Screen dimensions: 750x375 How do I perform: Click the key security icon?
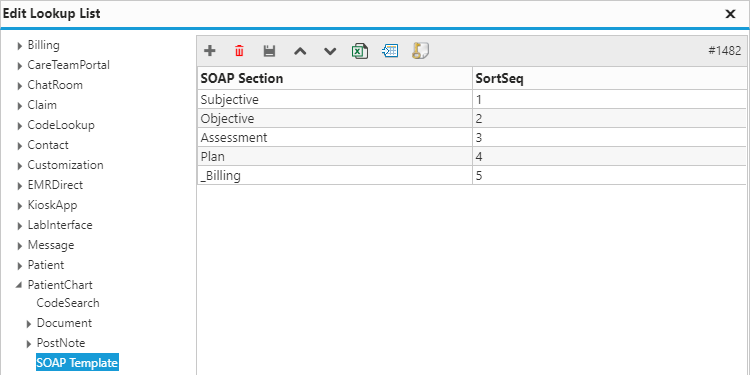(420, 51)
